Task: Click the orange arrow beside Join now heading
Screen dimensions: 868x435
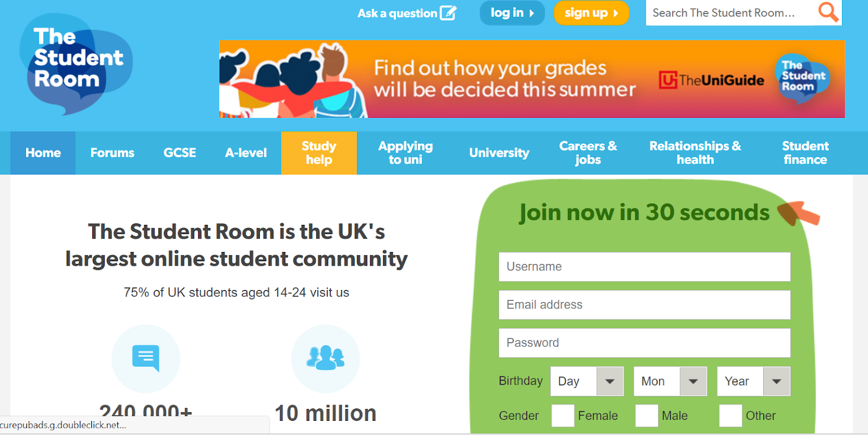Action: tap(798, 213)
